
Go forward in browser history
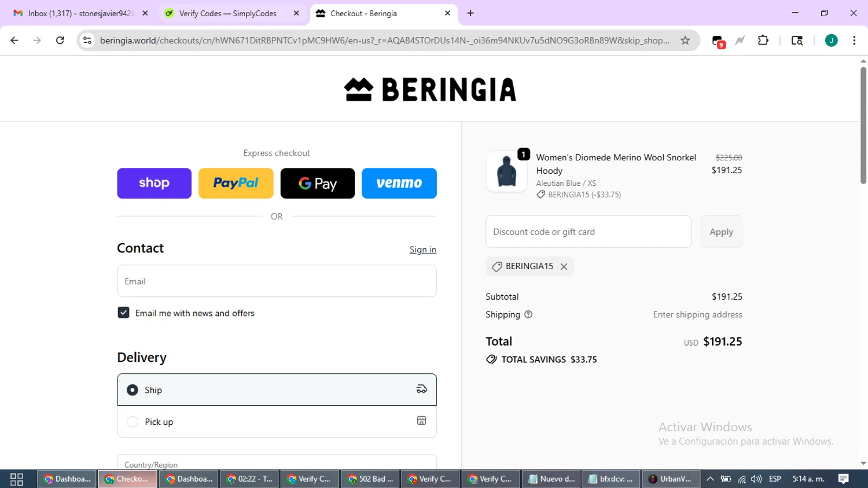(37, 41)
